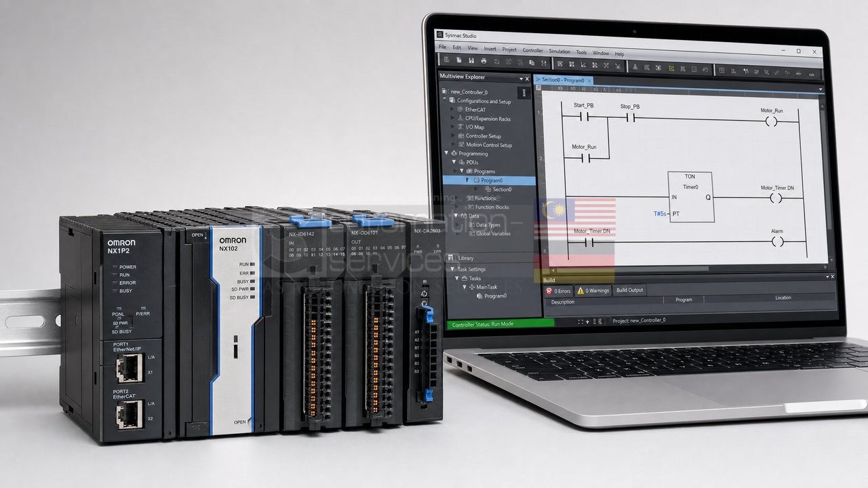Expand the EtherCAT tree node

pos(453,109)
